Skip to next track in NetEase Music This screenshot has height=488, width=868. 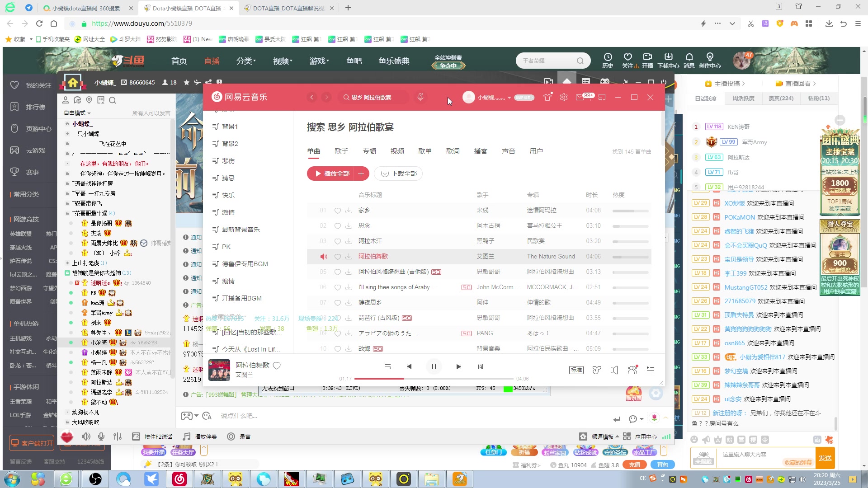coord(458,366)
